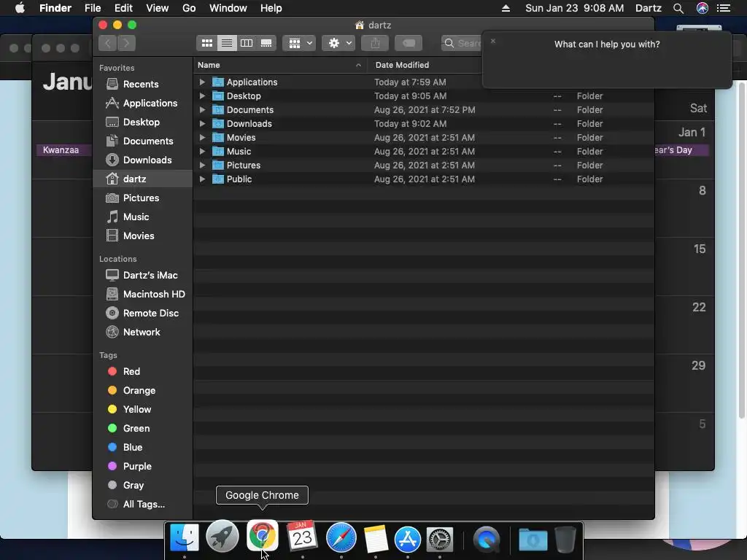Open Desktop in the Finder sidebar
The image size is (747, 560).
pos(142,122)
